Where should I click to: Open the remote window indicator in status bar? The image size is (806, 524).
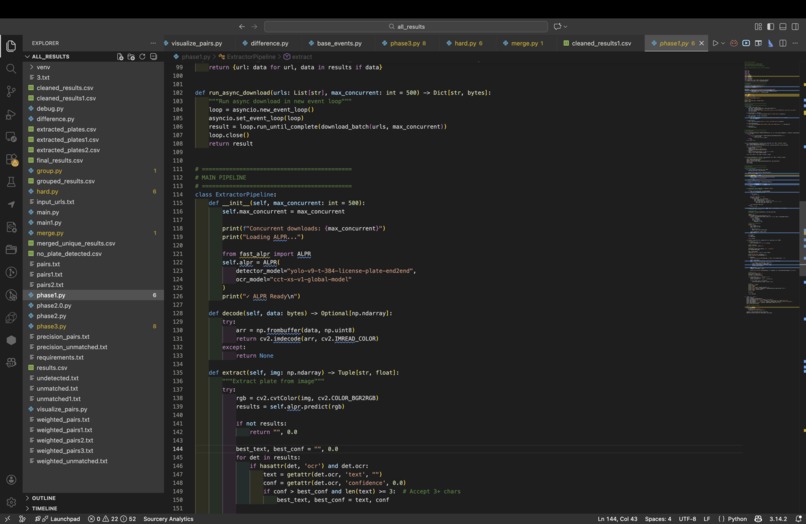7,519
